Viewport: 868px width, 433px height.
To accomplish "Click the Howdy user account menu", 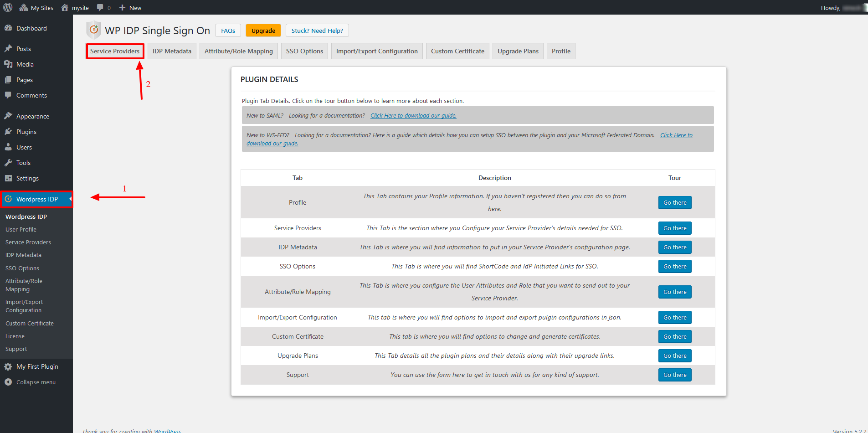I will point(843,8).
